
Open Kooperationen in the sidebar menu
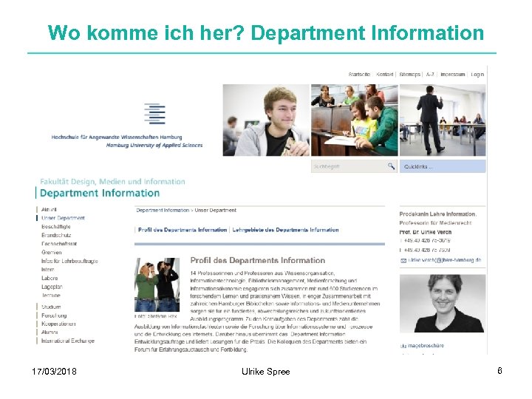58,324
